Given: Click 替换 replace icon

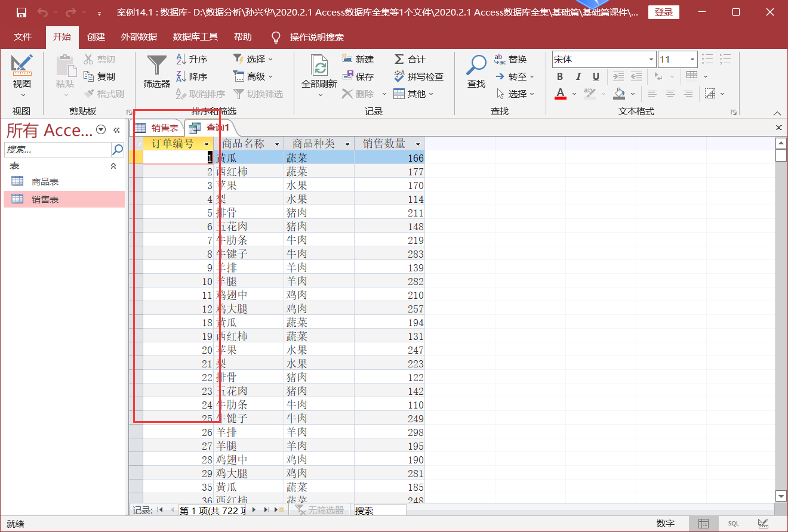Looking at the screenshot, I should [x=500, y=59].
